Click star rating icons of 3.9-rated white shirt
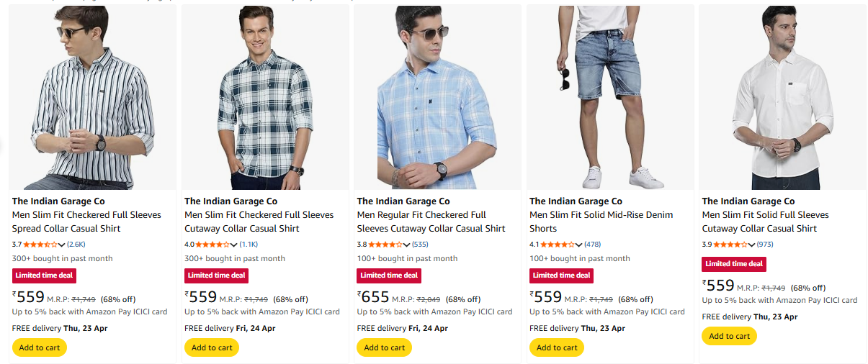 (733, 245)
